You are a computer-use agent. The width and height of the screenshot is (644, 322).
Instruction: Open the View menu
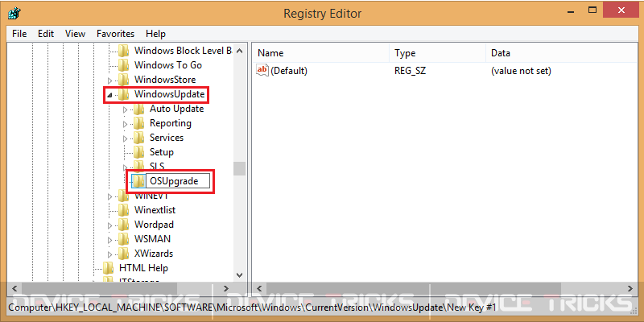75,34
